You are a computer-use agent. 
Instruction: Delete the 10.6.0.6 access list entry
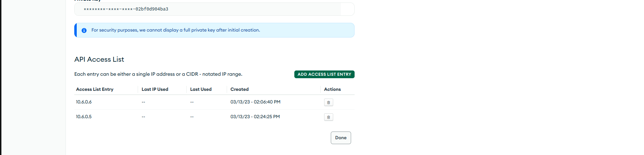(x=328, y=102)
